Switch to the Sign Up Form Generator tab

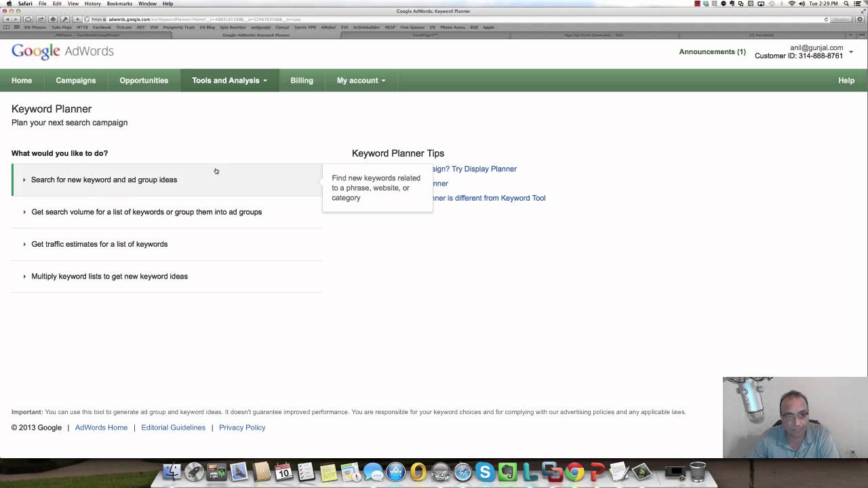tap(593, 35)
